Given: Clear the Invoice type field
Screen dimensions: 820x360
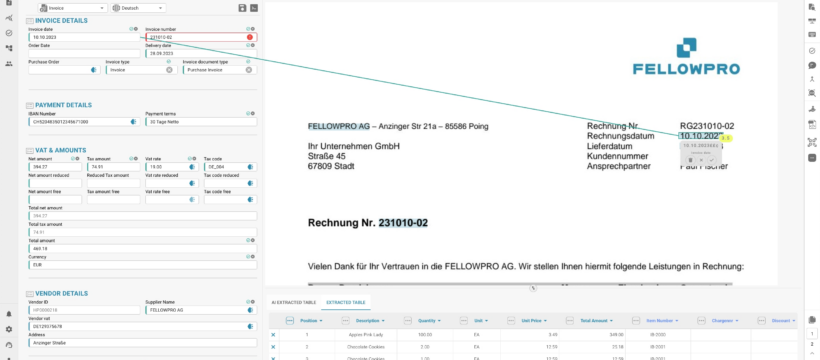Looking at the screenshot, I should 169,70.
